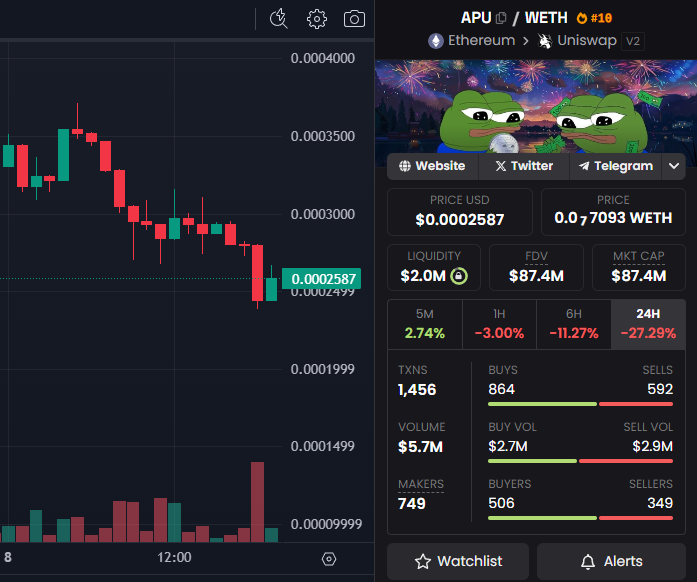Click the MKT CAP $87.4M box
Screen dimensions: 697x582
tap(638, 267)
